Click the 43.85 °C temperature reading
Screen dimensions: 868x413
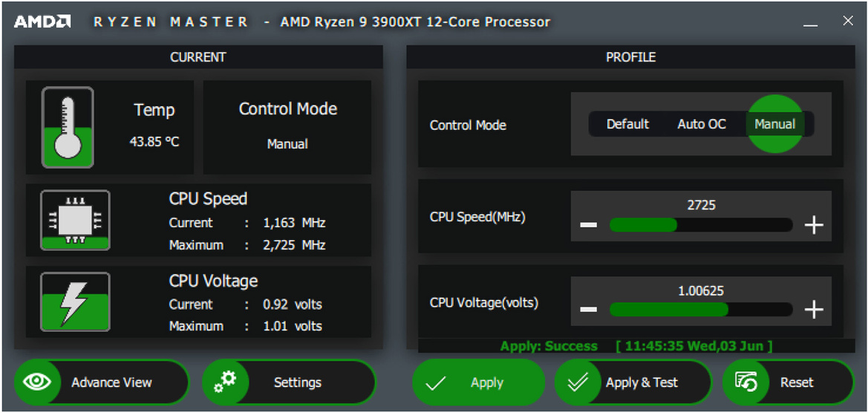[x=154, y=142]
